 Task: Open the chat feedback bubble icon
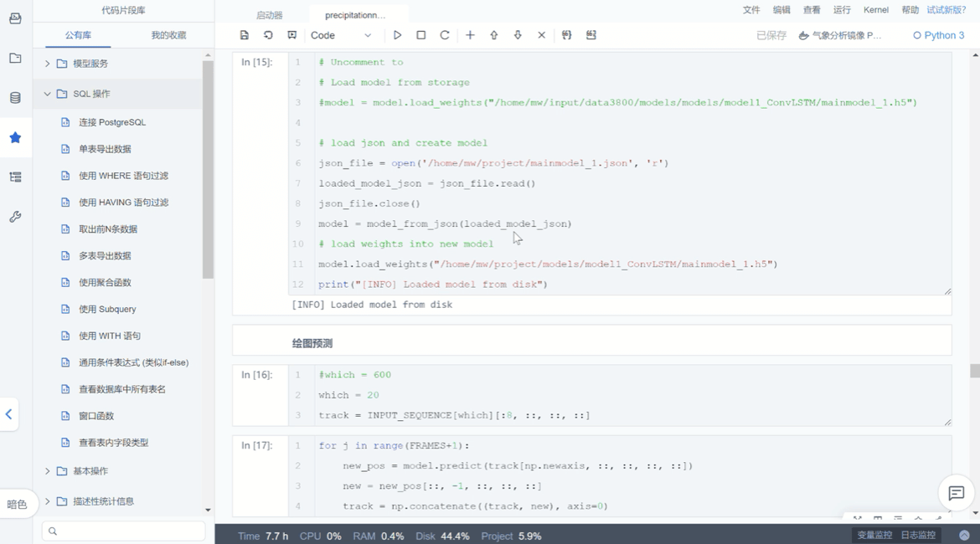957,494
